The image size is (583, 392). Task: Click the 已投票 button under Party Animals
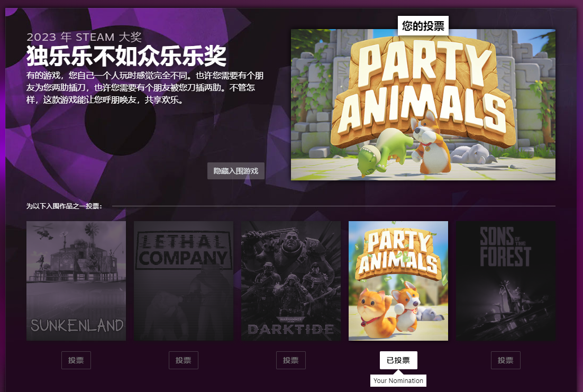click(398, 360)
